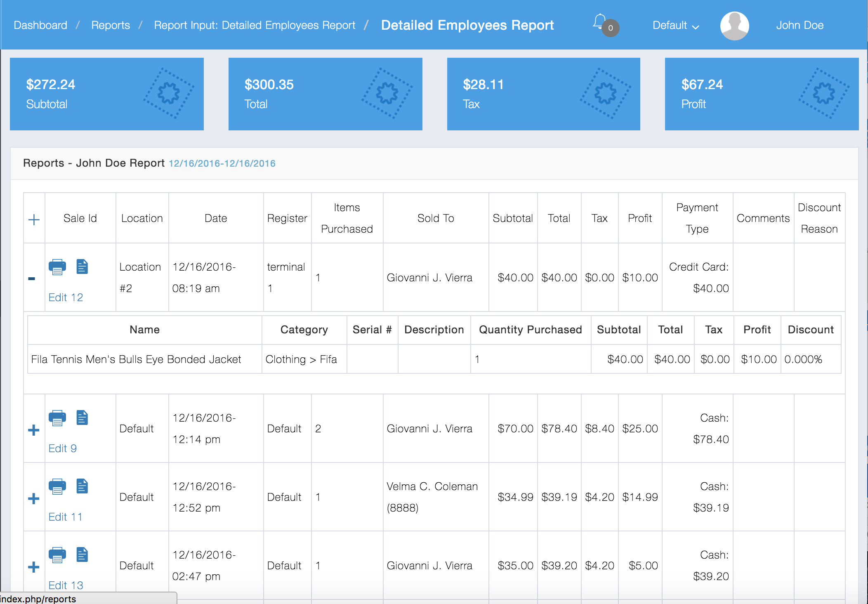Open document icon for sale 11
Image resolution: width=868 pixels, height=604 pixels.
[x=82, y=486]
